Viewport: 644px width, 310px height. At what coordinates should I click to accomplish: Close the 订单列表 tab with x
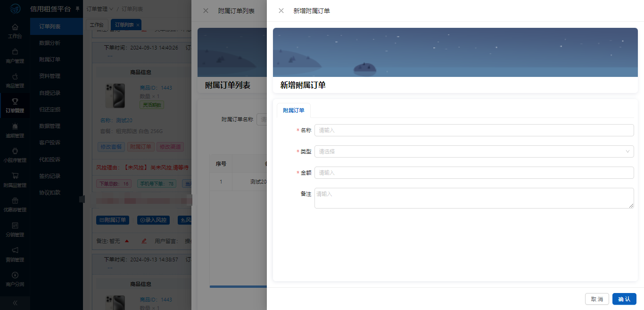pos(137,25)
